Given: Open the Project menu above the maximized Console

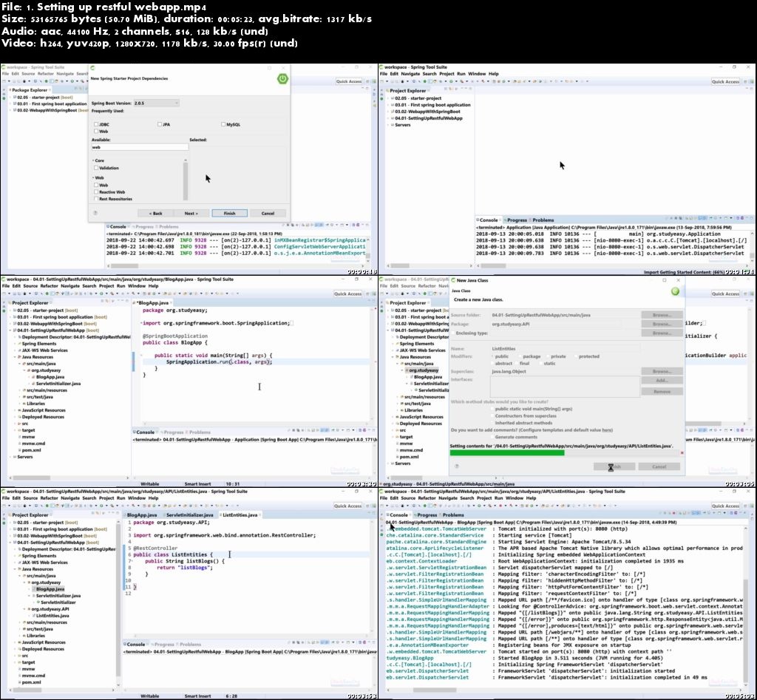Looking at the screenshot, I should (483, 498).
